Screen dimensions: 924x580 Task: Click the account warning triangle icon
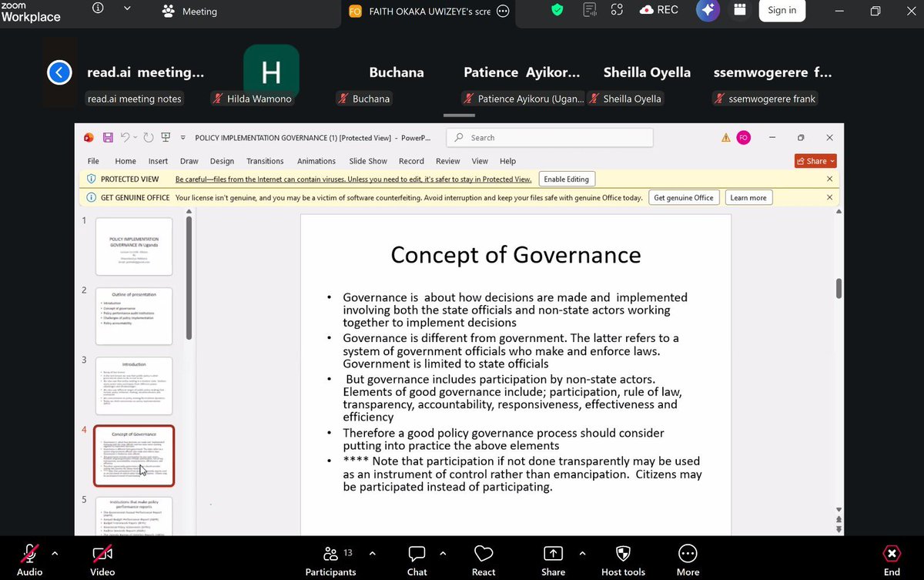pyautogui.click(x=725, y=138)
